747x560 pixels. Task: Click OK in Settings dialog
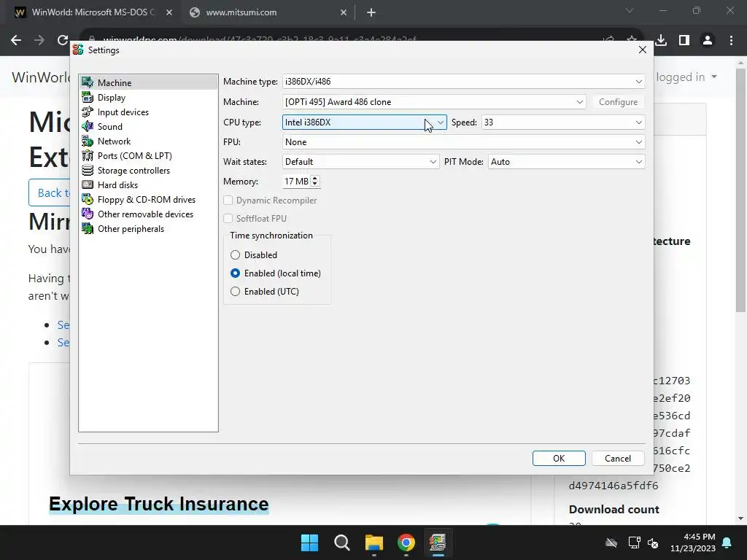click(x=559, y=458)
